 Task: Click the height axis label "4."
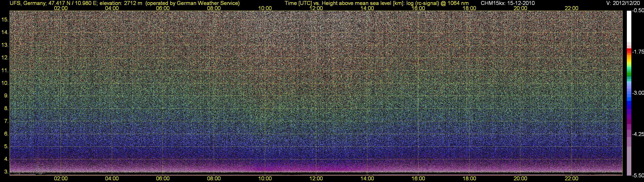[x=6, y=159]
